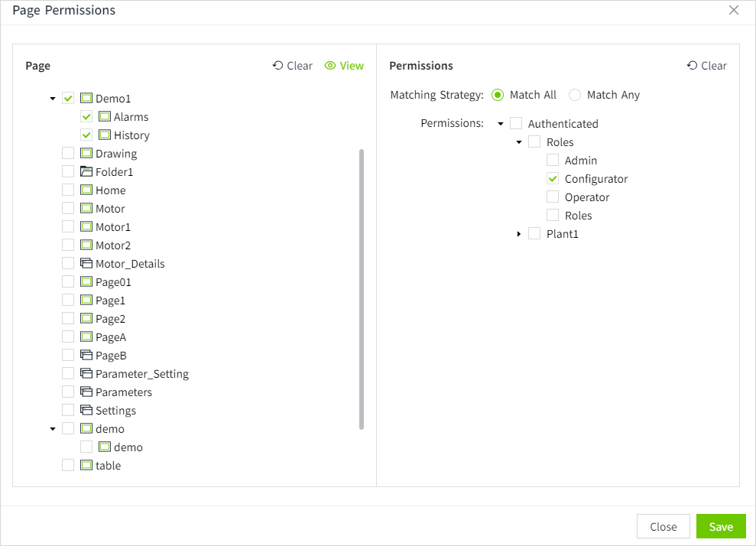Clear the selected permissions on right panel
Viewport: 756px width, 546px height.
pyautogui.click(x=707, y=66)
